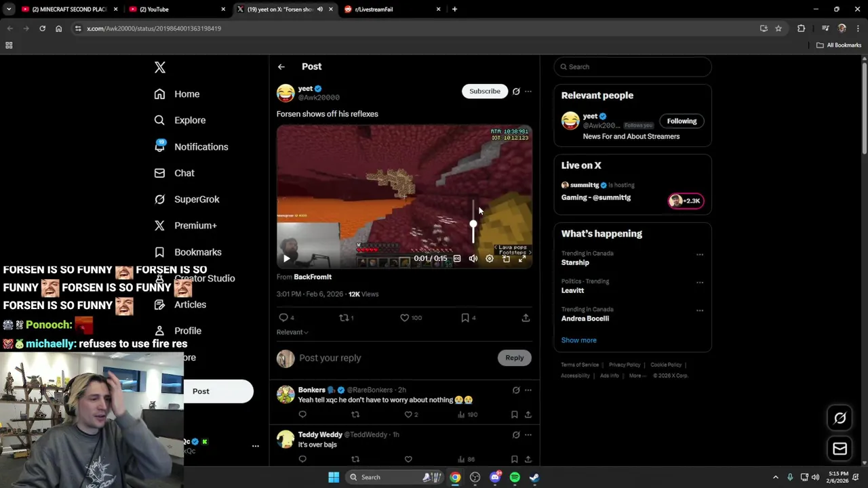Subscribe to yeet

coord(485,91)
